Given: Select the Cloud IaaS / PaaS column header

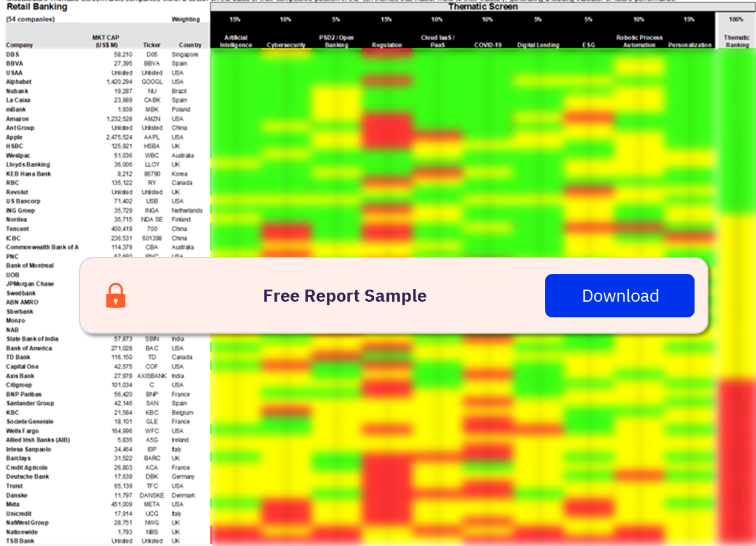Looking at the screenshot, I should [437, 41].
